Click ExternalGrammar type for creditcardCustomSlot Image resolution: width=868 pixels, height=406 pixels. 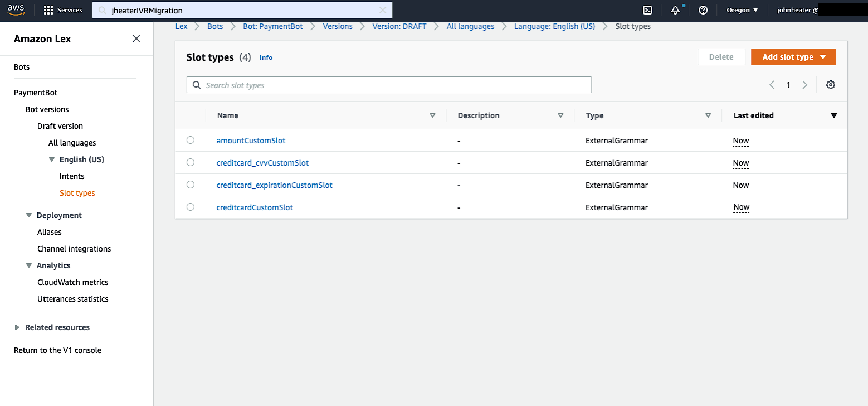(617, 207)
